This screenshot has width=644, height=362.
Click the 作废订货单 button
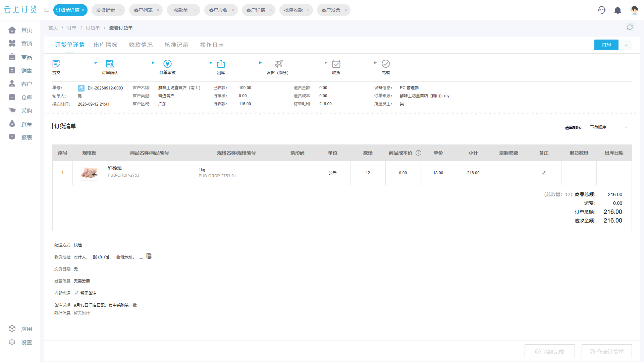click(x=607, y=352)
